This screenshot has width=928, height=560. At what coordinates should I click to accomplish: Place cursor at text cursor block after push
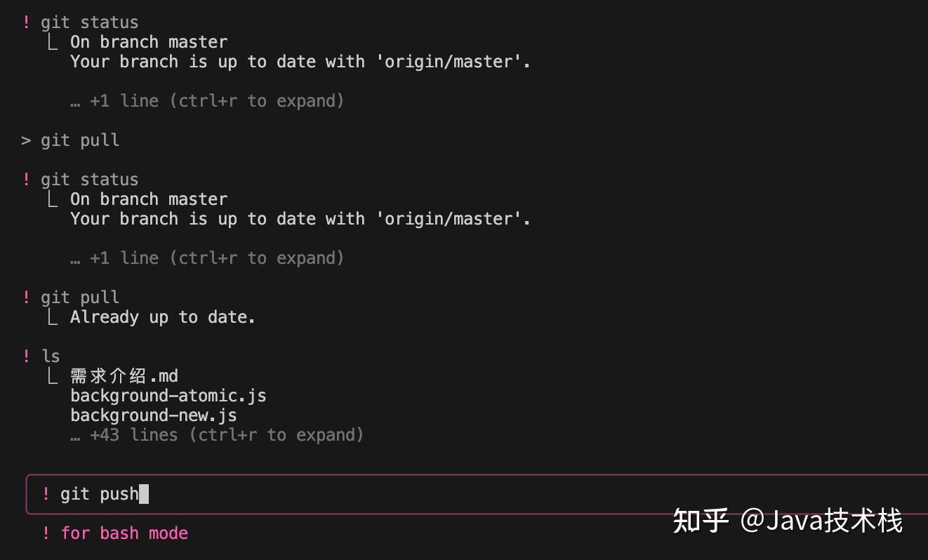144,494
